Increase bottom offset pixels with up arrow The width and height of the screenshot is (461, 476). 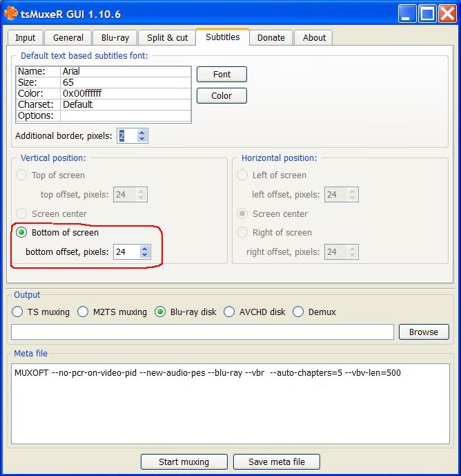click(x=145, y=249)
